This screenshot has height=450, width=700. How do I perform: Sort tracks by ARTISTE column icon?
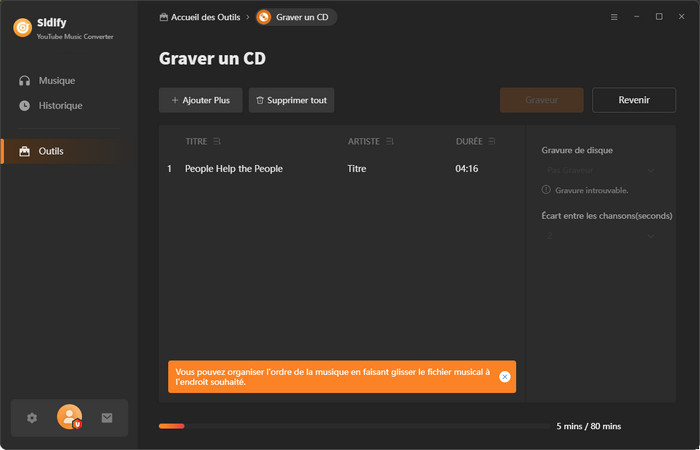(x=390, y=141)
